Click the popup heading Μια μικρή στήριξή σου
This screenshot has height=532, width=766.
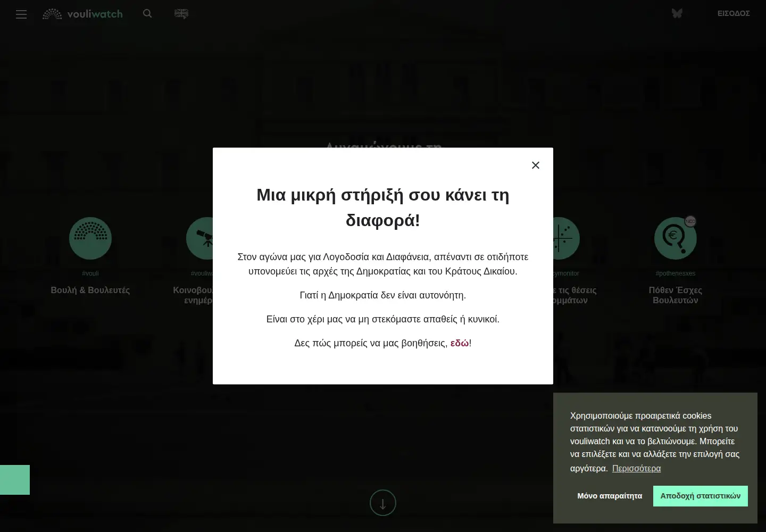pos(383,207)
